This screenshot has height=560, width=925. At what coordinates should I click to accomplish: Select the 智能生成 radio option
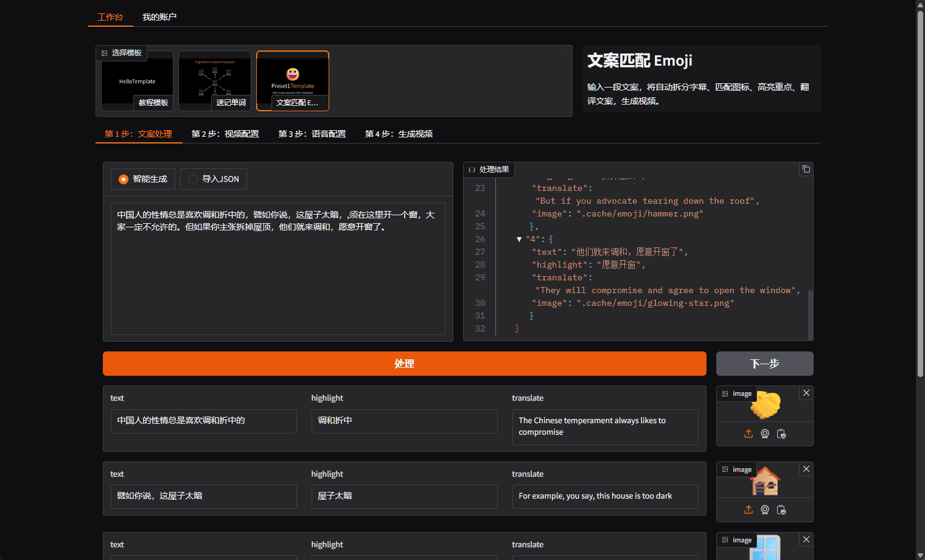[143, 179]
